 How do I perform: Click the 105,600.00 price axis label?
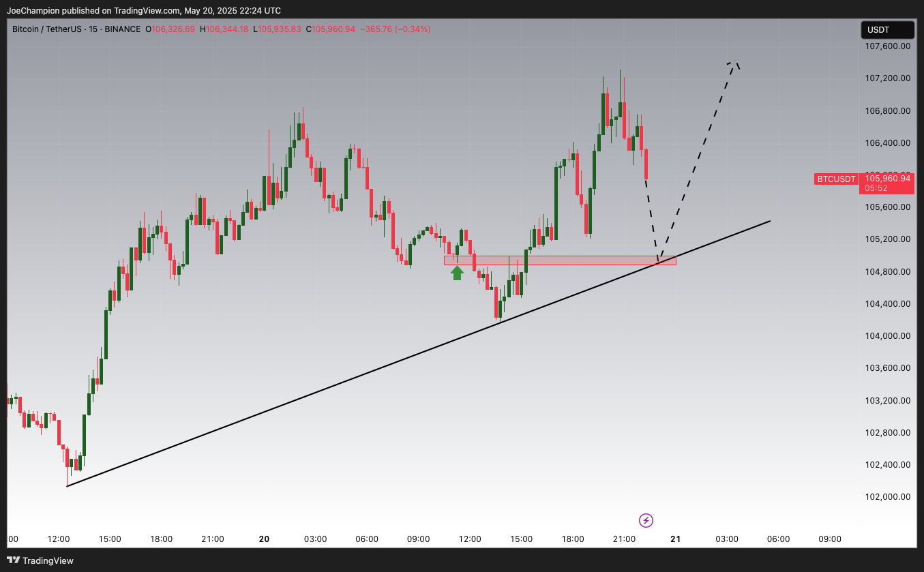click(887, 207)
